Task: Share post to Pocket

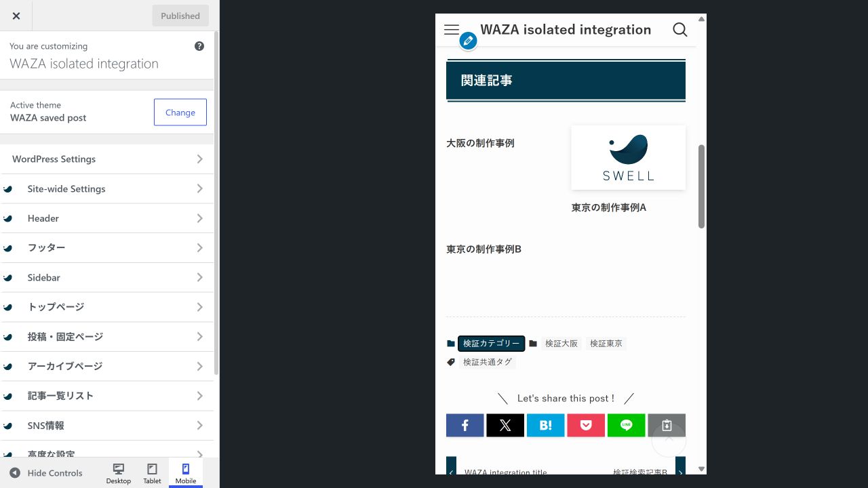Action: tap(586, 426)
